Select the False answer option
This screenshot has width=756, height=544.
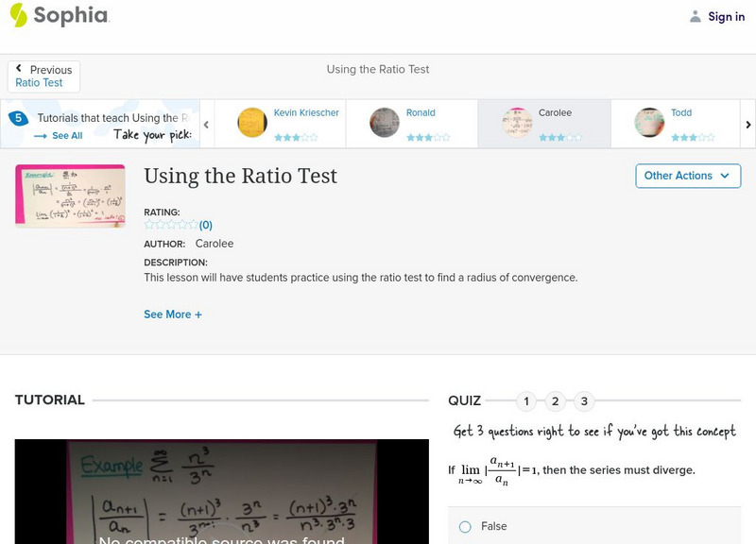[x=465, y=526]
